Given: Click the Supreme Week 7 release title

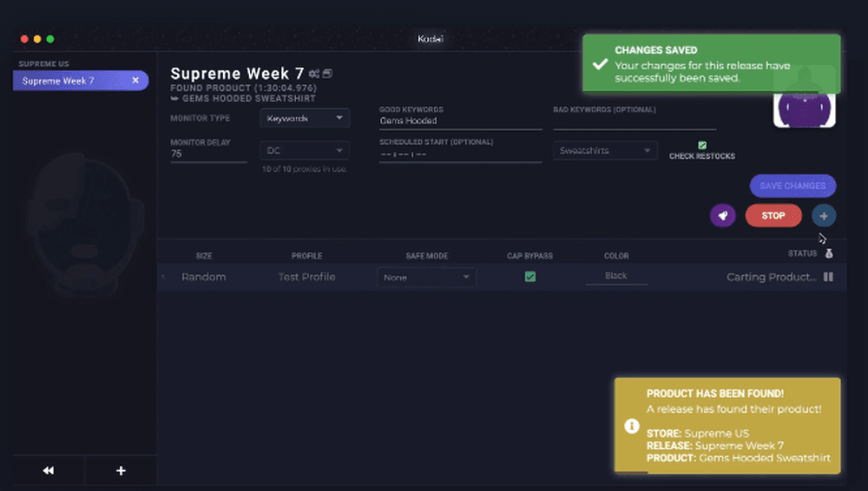Looking at the screenshot, I should click(237, 74).
